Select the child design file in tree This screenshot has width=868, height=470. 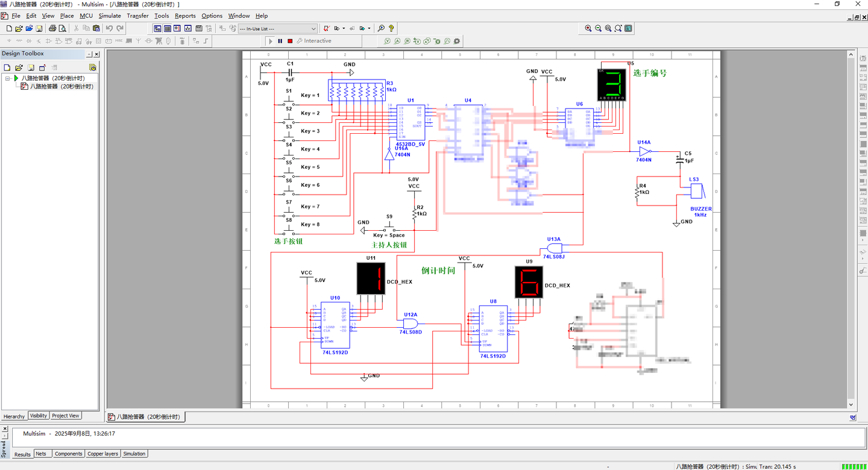click(61, 86)
